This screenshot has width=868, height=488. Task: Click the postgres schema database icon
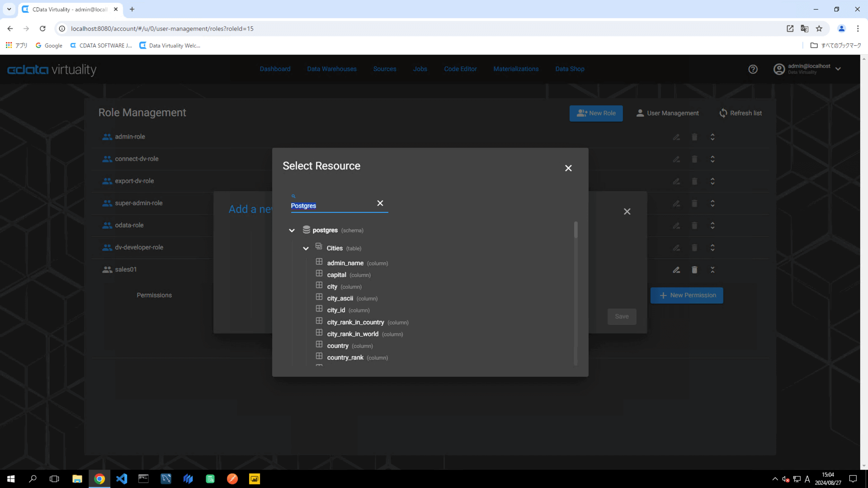click(306, 230)
